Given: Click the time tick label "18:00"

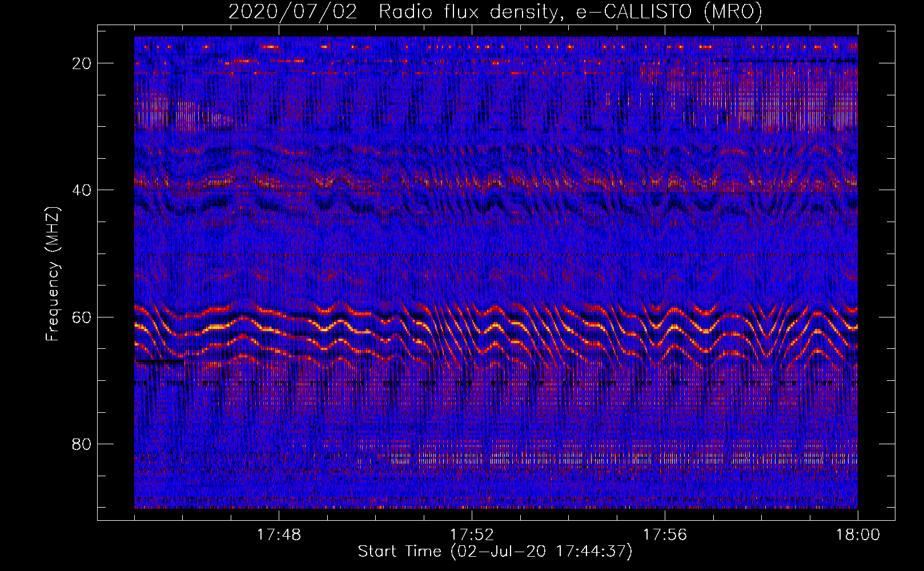Looking at the screenshot, I should [x=858, y=535].
